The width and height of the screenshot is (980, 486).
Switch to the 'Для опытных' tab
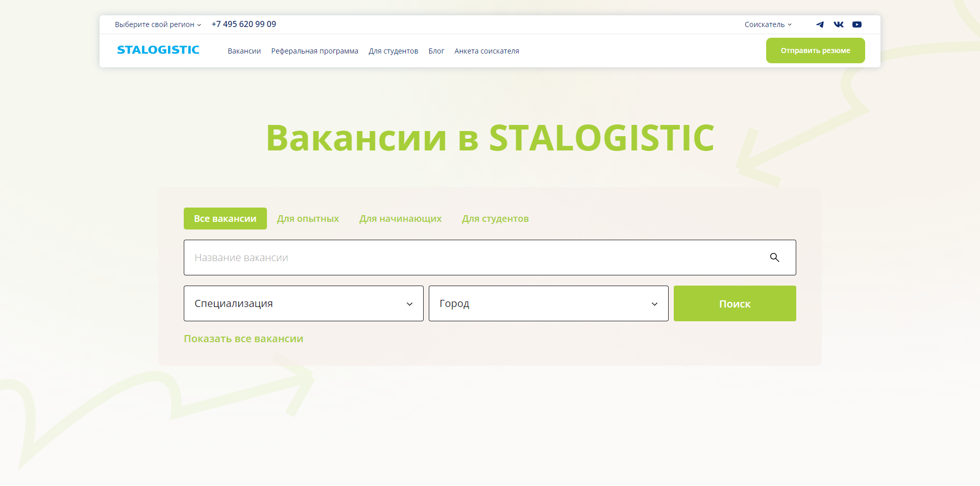point(308,218)
